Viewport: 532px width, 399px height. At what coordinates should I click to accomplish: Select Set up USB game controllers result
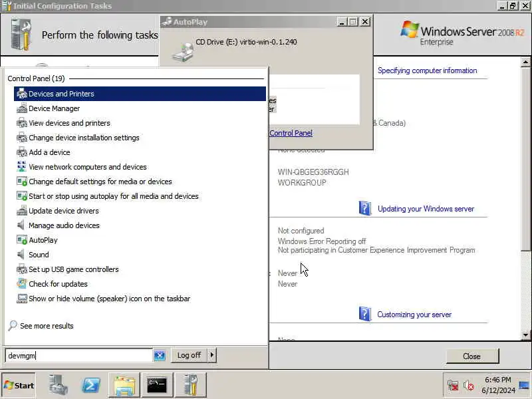(74, 269)
